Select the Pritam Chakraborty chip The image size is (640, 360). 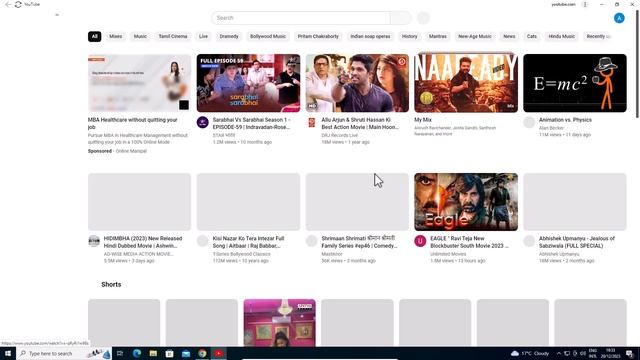pyautogui.click(x=318, y=36)
